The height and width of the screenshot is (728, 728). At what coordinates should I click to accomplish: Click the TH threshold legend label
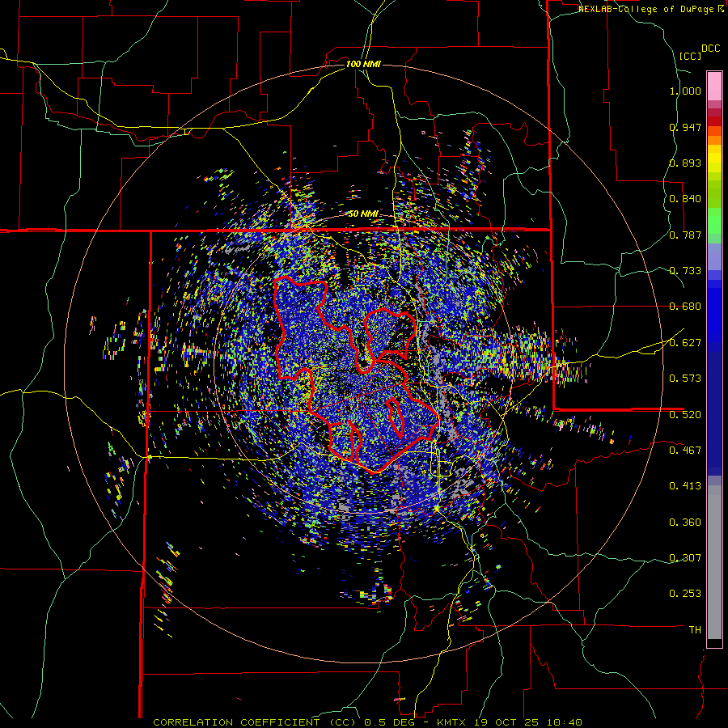695,630
